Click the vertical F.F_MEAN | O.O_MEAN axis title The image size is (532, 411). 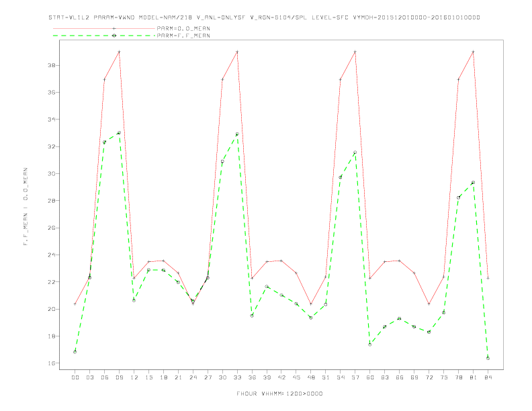26,207
